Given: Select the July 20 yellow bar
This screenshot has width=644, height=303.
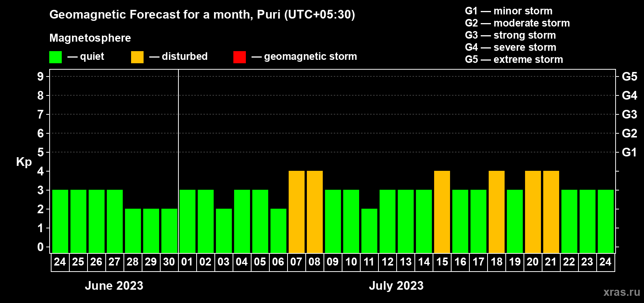Looking at the screenshot, I should coord(533,212).
